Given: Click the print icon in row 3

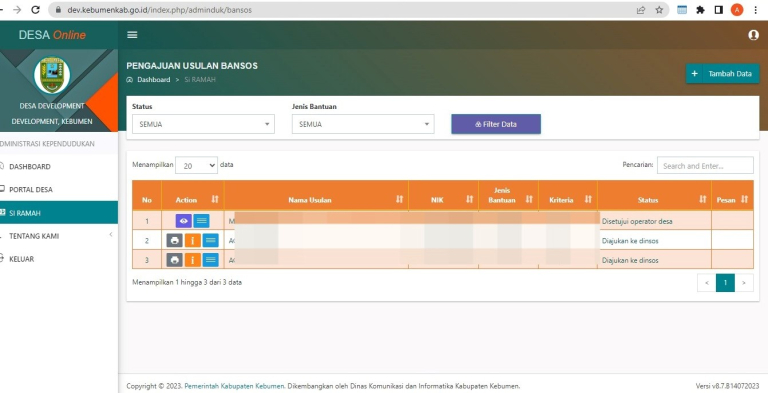Looking at the screenshot, I should click(x=174, y=260).
